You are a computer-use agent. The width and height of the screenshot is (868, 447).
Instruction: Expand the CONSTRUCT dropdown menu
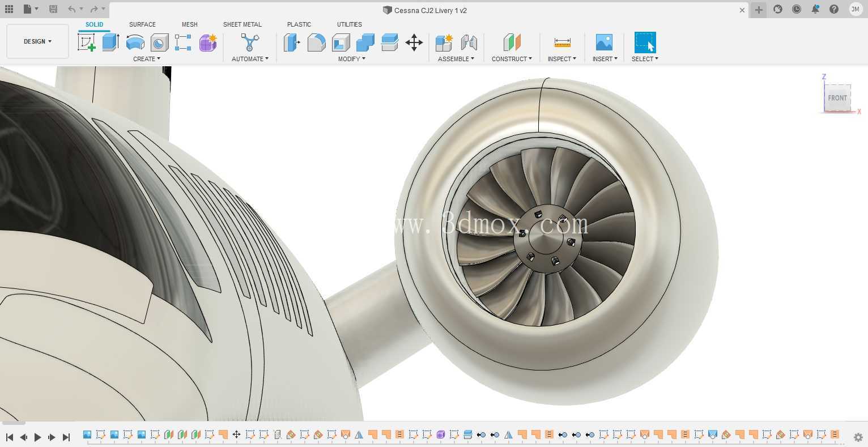(x=512, y=59)
